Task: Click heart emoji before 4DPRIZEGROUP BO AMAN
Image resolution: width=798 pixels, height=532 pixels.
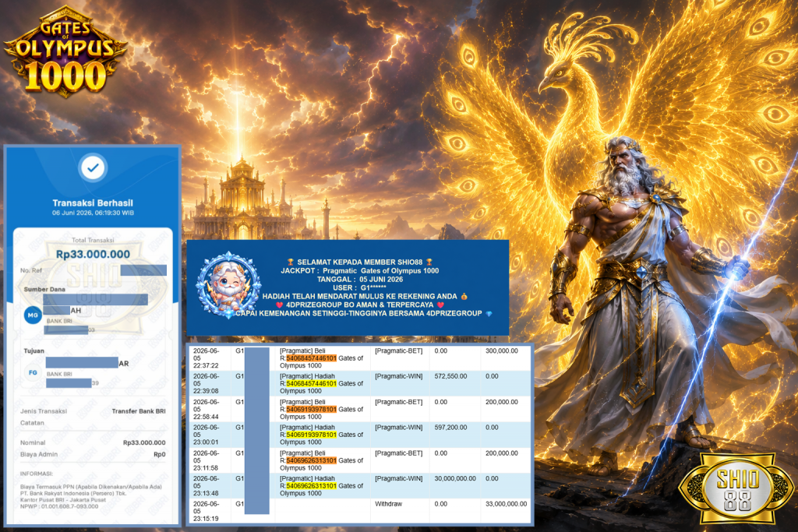Action: 280,305
